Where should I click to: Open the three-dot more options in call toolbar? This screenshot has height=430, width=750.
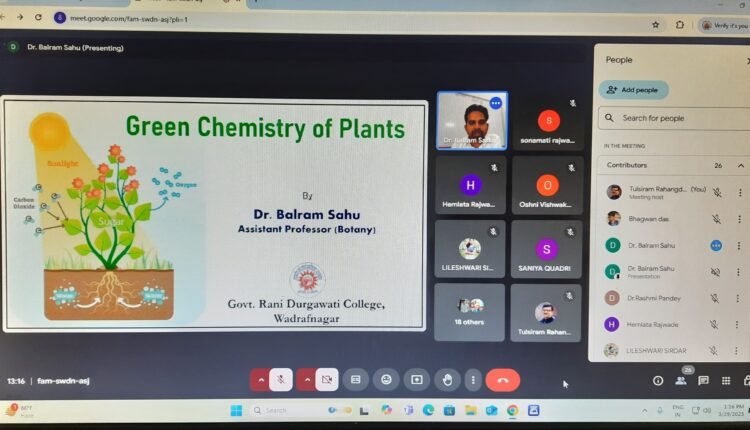[x=472, y=380]
